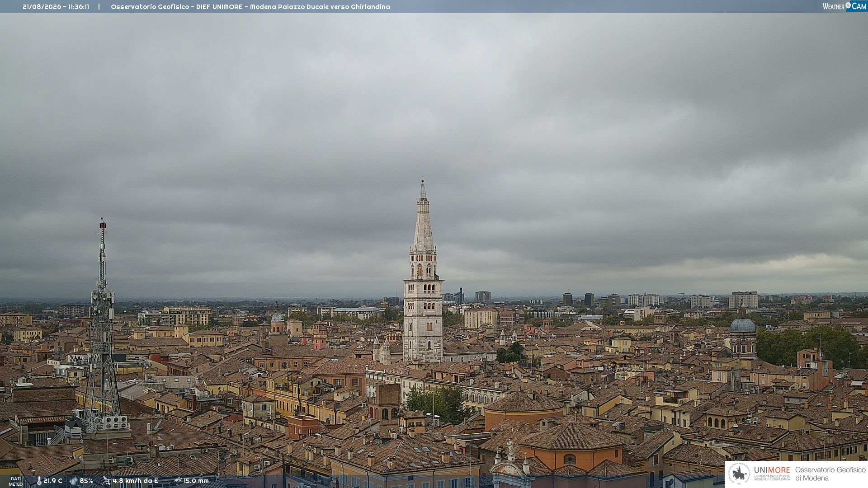868x488 pixels.
Task: Open the UNIMORE logo text
Action: click(x=772, y=470)
